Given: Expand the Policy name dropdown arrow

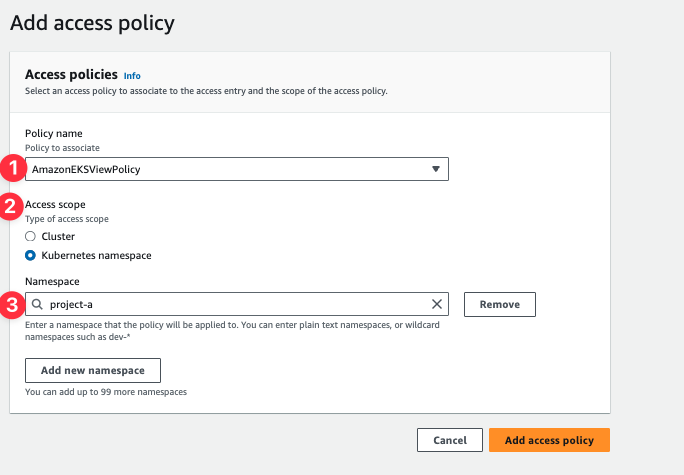Looking at the screenshot, I should [435, 169].
